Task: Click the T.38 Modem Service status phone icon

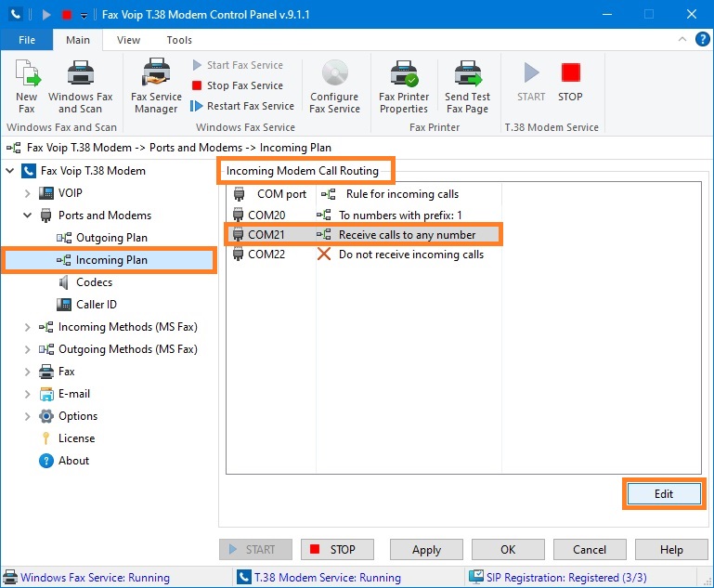Action: click(243, 577)
